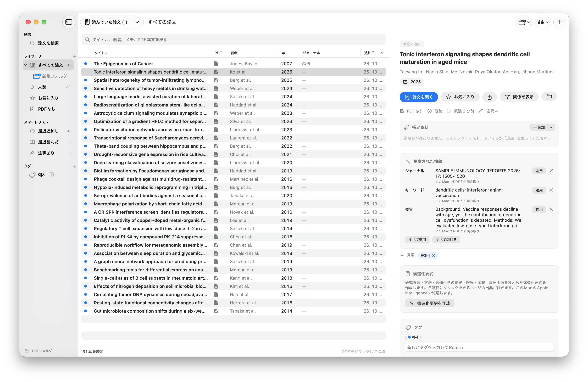Click the PDF icon in the Epigenomics row
Screen dimensions: 588x382
pyautogui.click(x=216, y=64)
